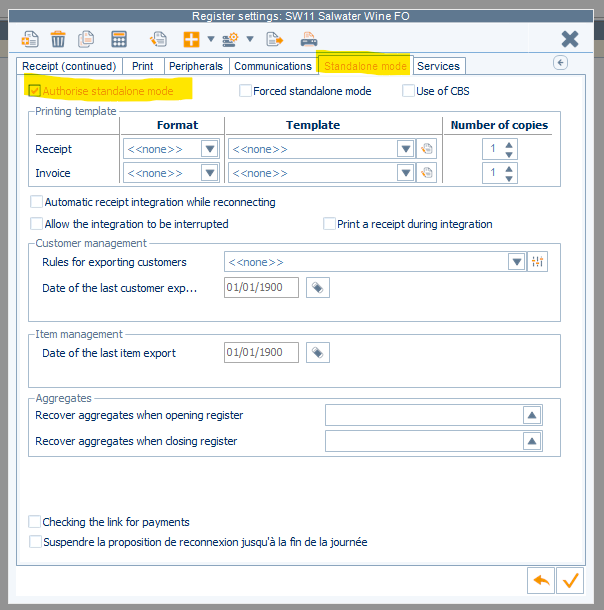Open Receipt Format dropdown

(x=210, y=149)
